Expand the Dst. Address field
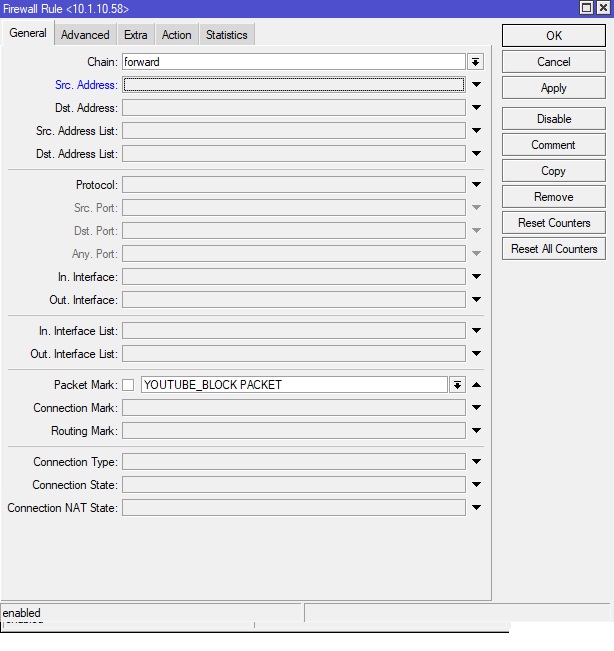The height and width of the screenshot is (651, 614). [x=477, y=108]
